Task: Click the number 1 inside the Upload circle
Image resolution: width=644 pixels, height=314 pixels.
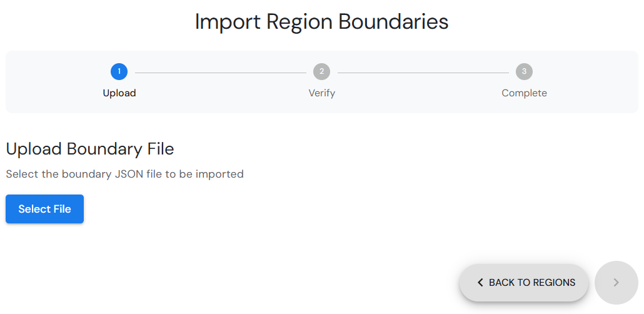Action: [119, 71]
